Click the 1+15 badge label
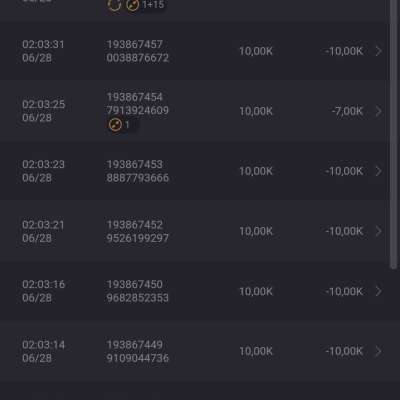The width and height of the screenshot is (400, 400). [x=153, y=5]
